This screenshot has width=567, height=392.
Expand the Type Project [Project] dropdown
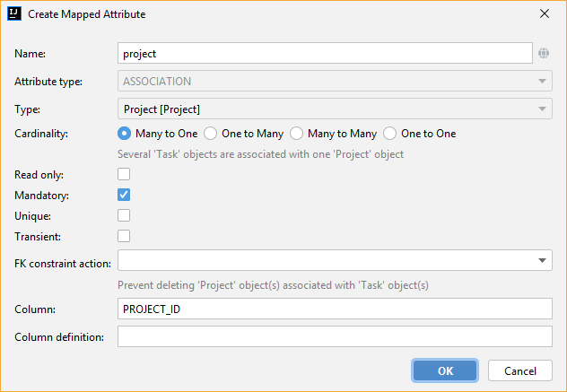(x=335, y=109)
